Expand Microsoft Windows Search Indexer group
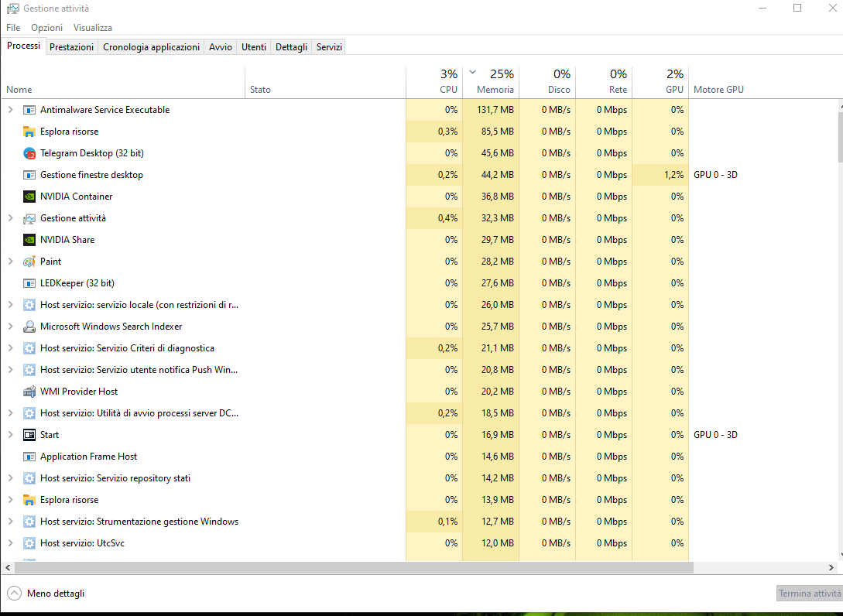This screenshot has width=843, height=616. 10,327
